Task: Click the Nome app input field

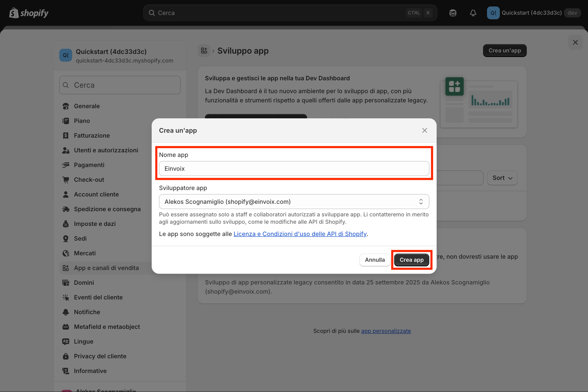Action: tap(294, 168)
